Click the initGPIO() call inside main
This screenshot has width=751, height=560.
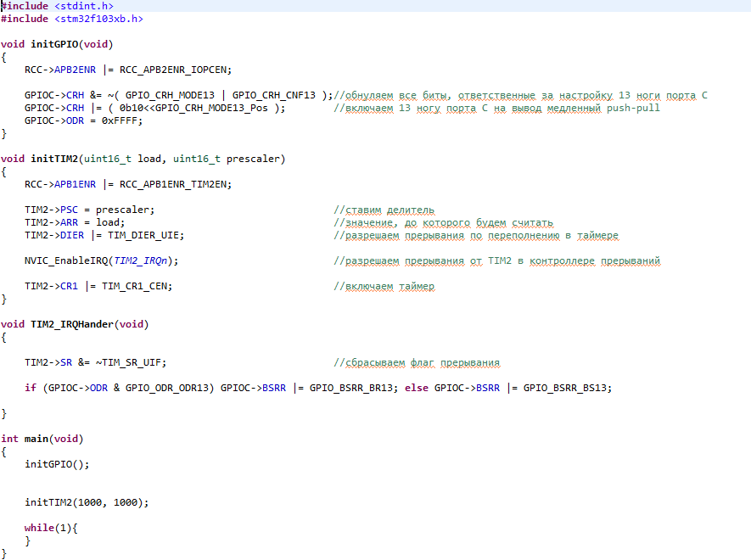click(x=57, y=464)
